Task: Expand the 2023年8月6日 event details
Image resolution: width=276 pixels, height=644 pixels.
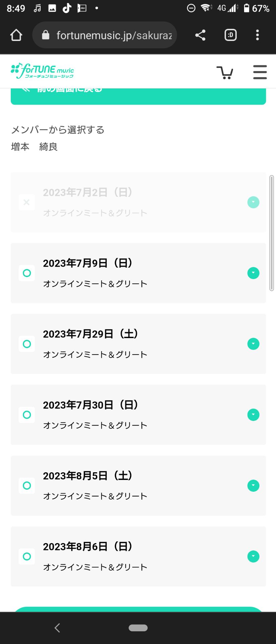Action: (x=253, y=556)
